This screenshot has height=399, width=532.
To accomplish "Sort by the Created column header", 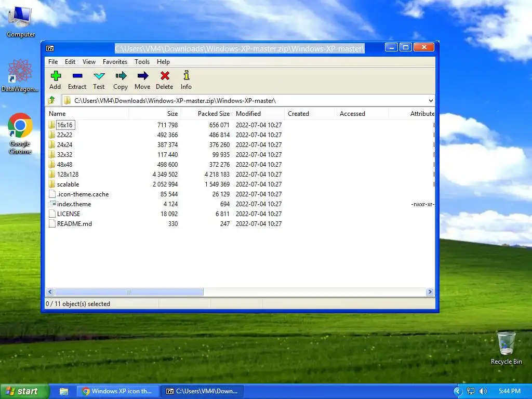I will pyautogui.click(x=311, y=114).
